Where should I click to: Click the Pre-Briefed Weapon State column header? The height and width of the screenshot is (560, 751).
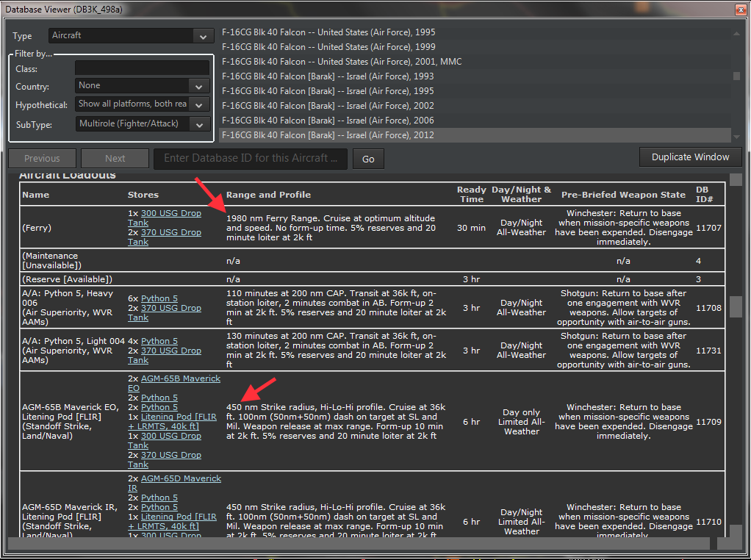pos(623,195)
